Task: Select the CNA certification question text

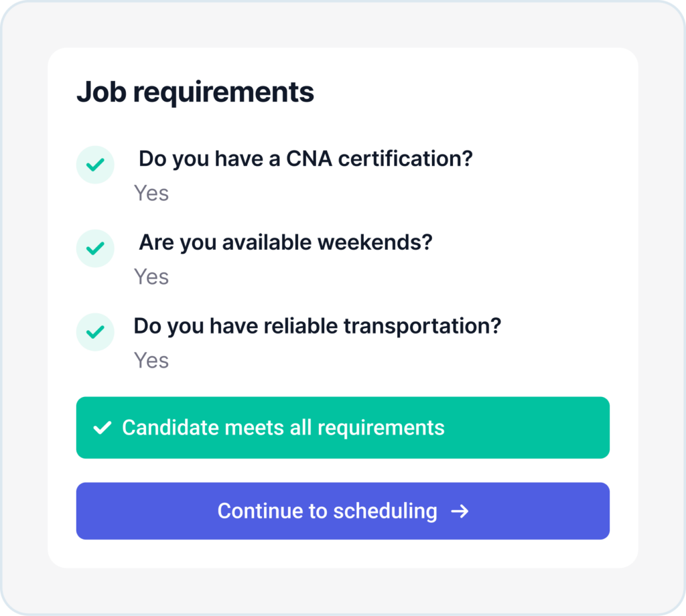Action: point(305,159)
